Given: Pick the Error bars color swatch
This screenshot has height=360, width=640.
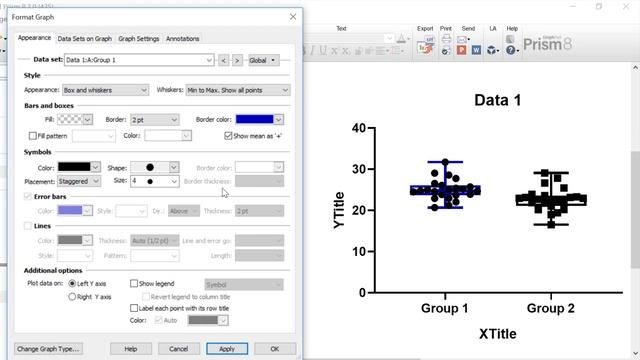Looking at the screenshot, I should 70,211.
